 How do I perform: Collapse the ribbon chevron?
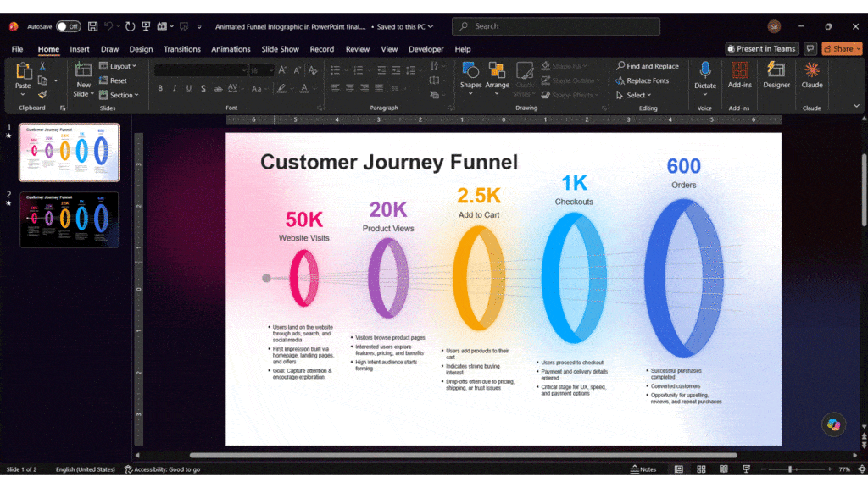[856, 106]
